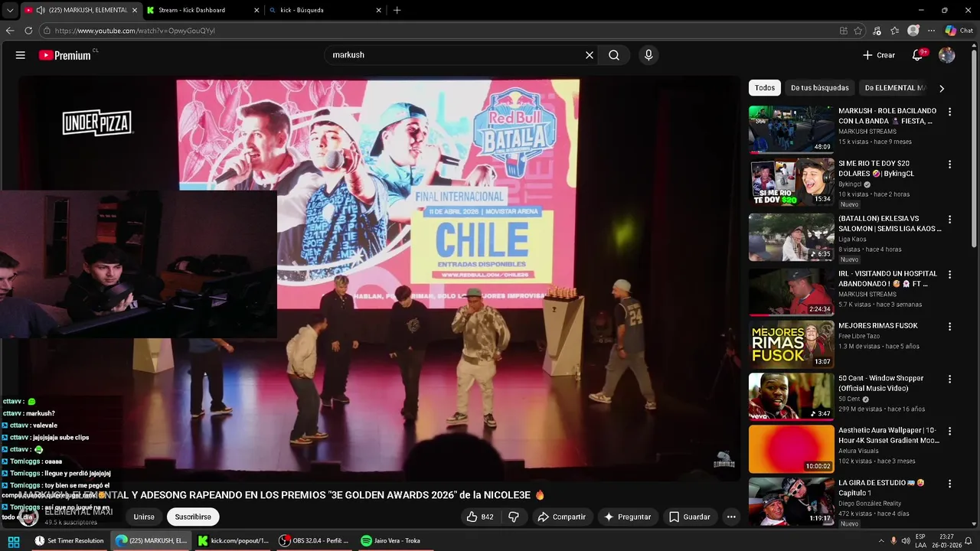Open the video's more actions menu

pos(731,517)
